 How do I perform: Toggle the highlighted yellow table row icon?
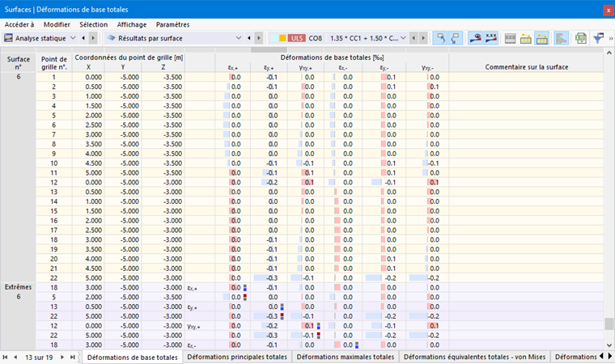point(541,39)
